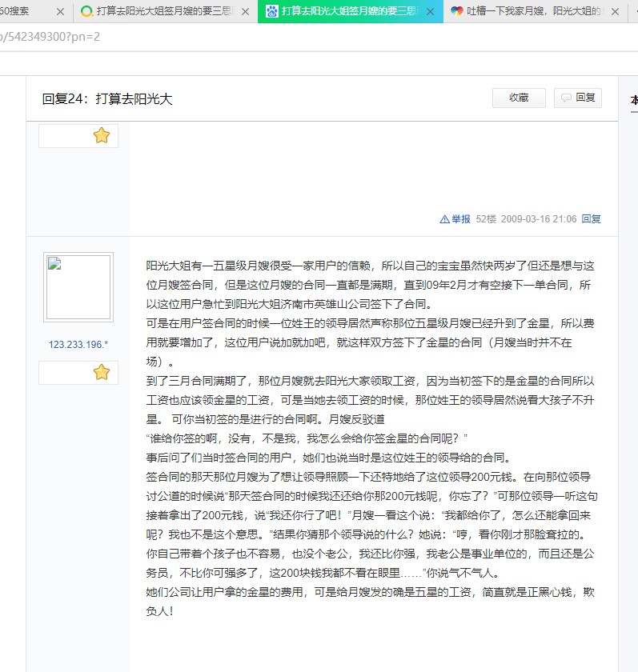Click the star badge under the upper poster
638x672 pixels.
coord(101,136)
